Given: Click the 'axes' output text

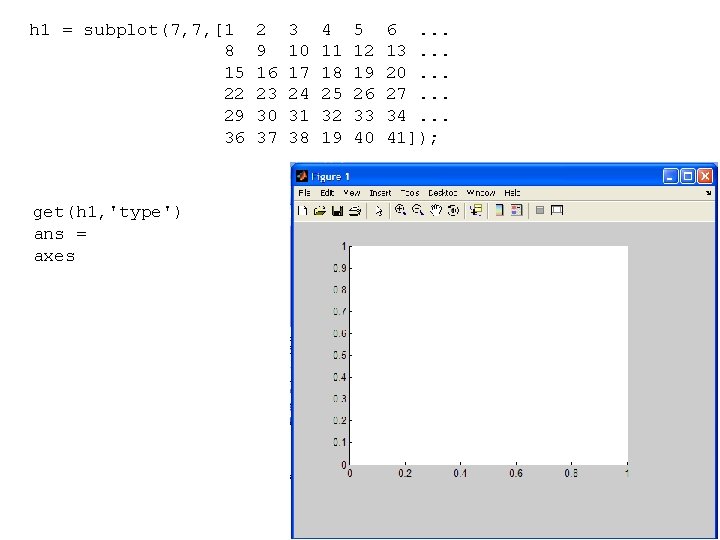Looking at the screenshot, I should click(x=54, y=256).
